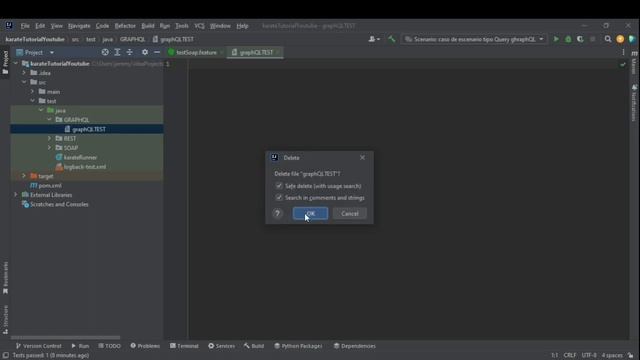Open Search Everywhere magnifier
Viewport: 640px width, 360px height.
[x=608, y=39]
